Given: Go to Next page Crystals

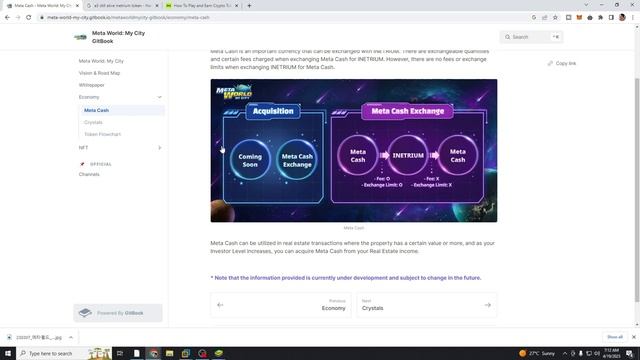Looking at the screenshot, I should 427,305.
